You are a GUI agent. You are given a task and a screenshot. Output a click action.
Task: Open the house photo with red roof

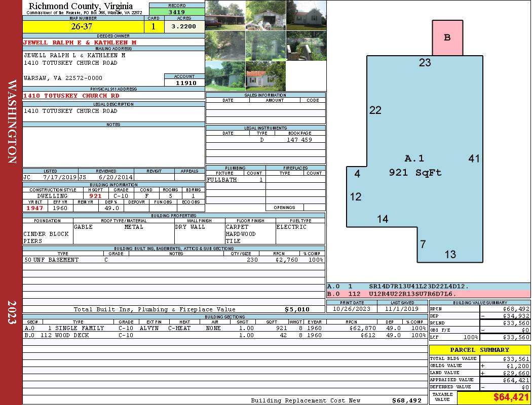coord(265,76)
